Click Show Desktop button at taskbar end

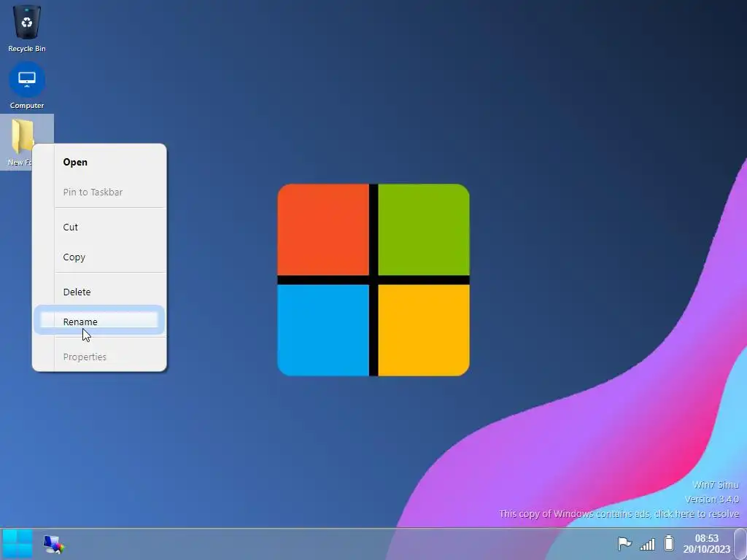point(740,544)
